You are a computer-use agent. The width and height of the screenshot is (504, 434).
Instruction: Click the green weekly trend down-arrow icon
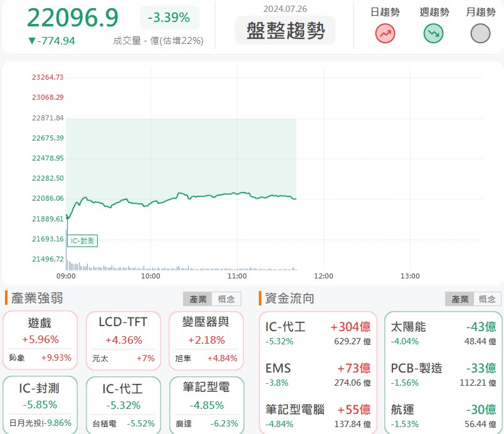[x=433, y=33]
